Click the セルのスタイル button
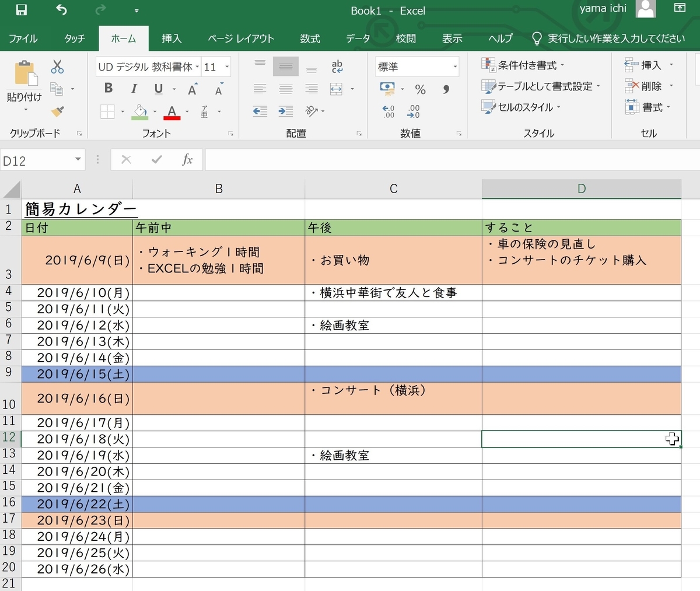Image resolution: width=700 pixels, height=591 pixels. (524, 107)
